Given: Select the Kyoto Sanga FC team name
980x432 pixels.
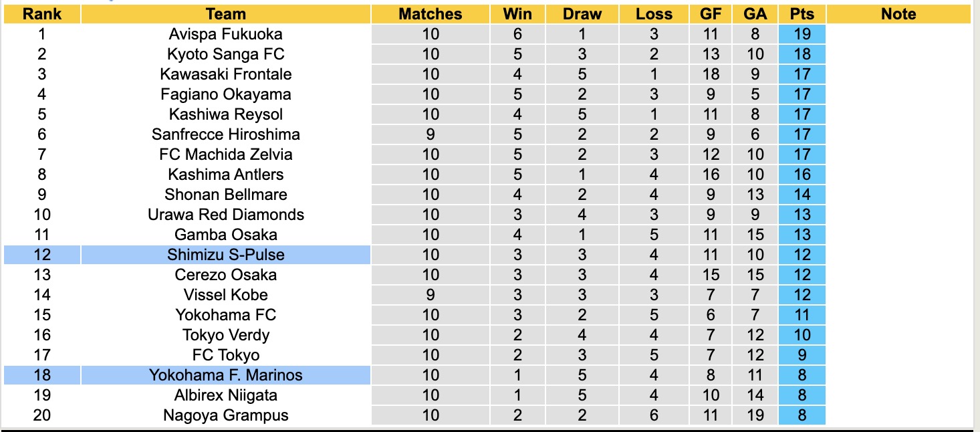Looking at the screenshot, I should coord(225,54).
